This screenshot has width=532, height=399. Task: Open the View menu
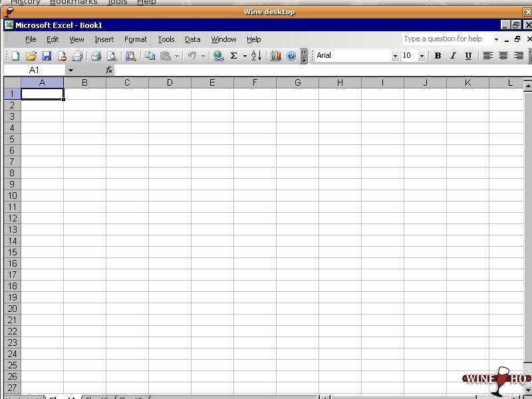(76, 39)
